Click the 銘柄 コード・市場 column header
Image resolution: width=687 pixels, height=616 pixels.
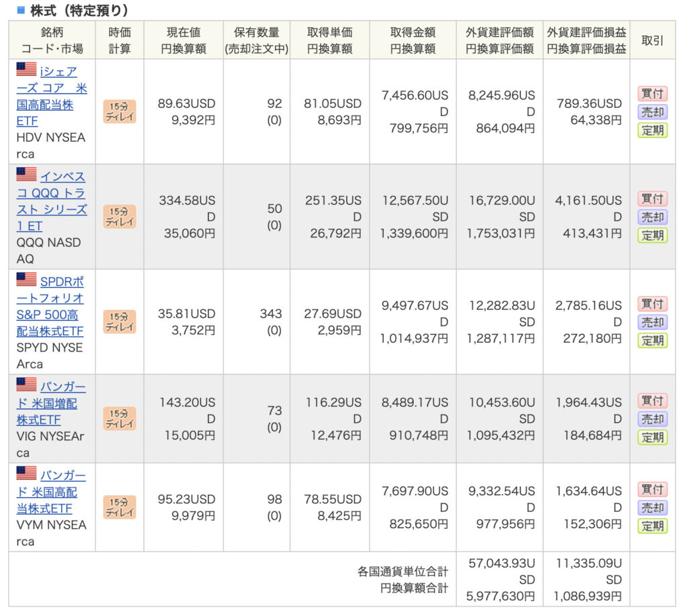pyautogui.click(x=52, y=40)
